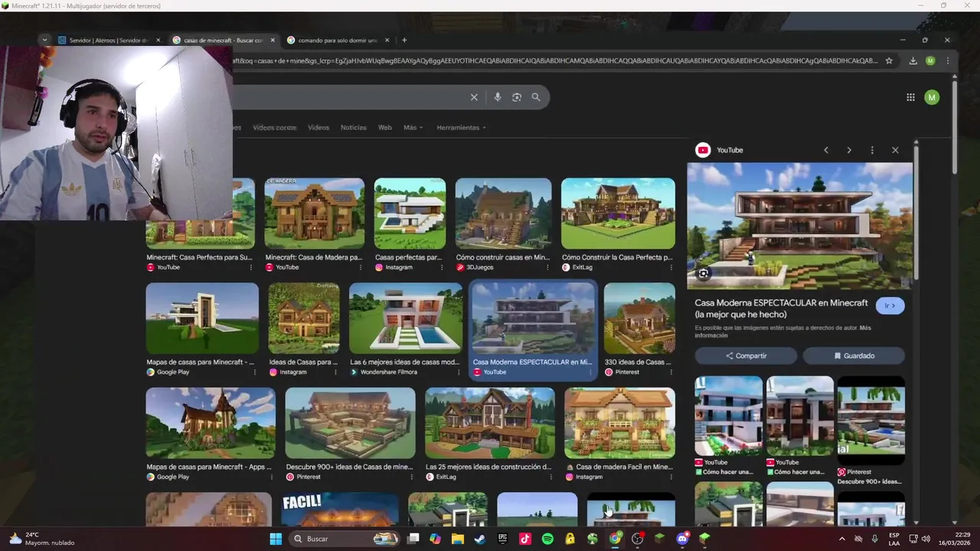Open the weather widget 24°C
The image size is (980, 551).
click(x=42, y=539)
